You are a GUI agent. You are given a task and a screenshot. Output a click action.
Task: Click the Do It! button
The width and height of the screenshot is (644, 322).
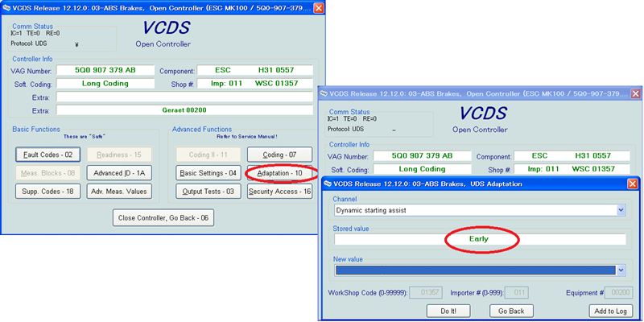[x=448, y=311]
